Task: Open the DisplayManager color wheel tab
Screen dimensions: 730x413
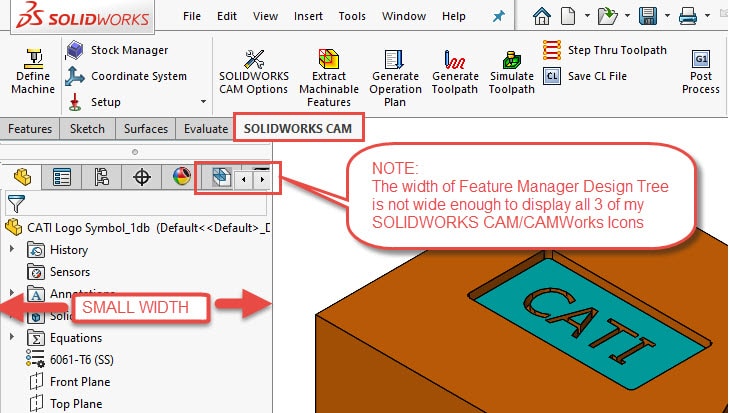Action: 181,178
